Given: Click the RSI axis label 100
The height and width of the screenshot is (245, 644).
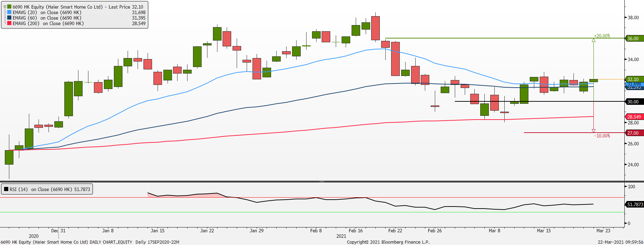Looking at the screenshot, I should point(632,187).
